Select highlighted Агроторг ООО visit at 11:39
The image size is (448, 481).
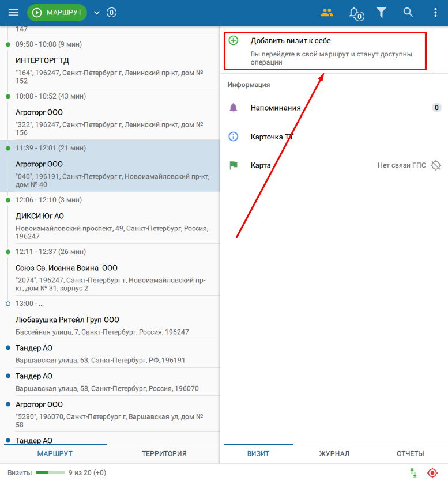(x=110, y=166)
